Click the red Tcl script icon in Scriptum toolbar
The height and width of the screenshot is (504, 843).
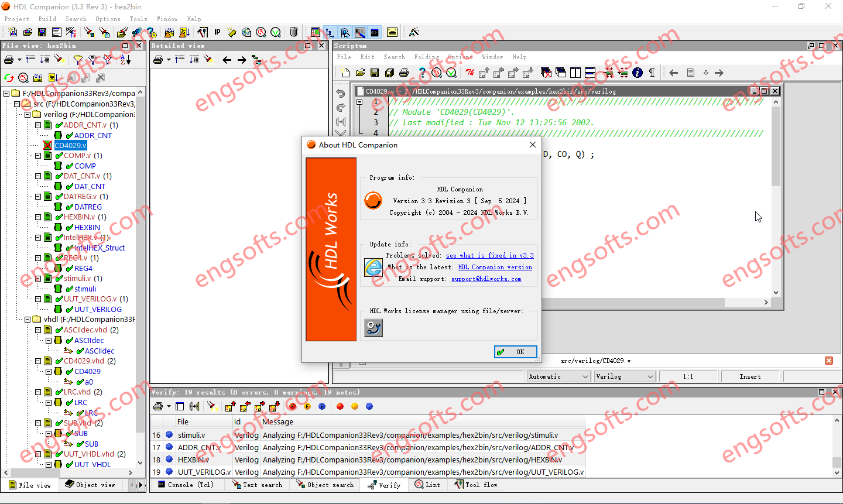click(470, 73)
